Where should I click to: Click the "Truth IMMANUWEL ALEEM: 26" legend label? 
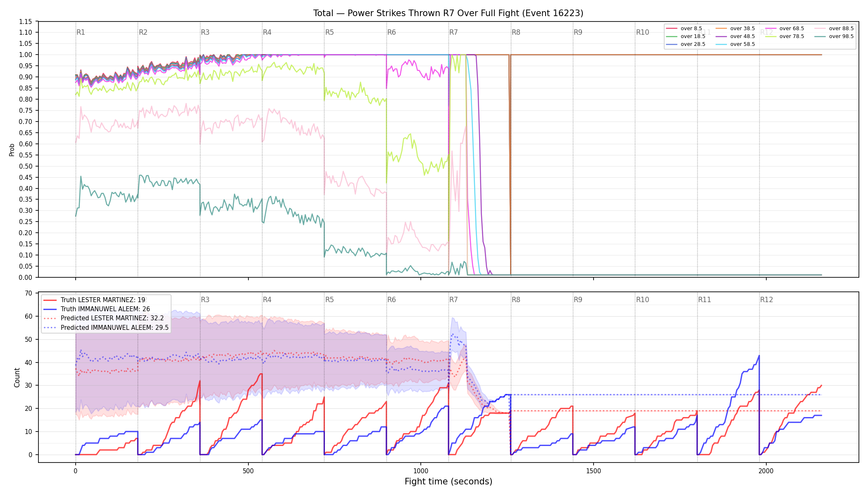105,309
